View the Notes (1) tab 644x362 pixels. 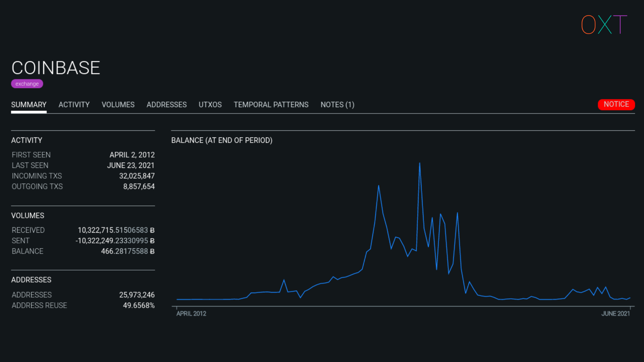click(x=337, y=105)
